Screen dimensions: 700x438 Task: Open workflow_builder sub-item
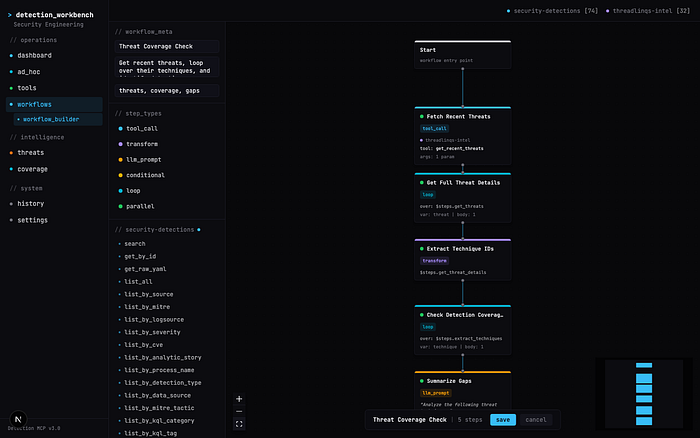pyautogui.click(x=58, y=119)
